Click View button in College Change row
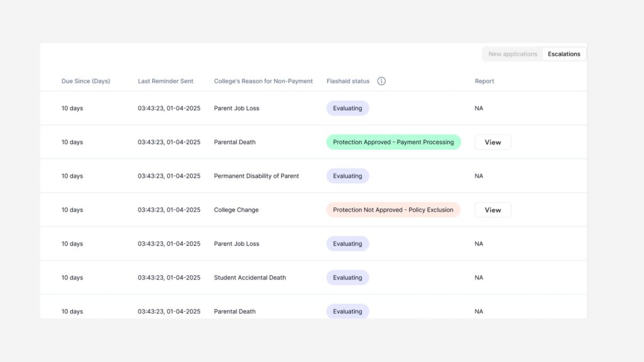 (x=492, y=210)
